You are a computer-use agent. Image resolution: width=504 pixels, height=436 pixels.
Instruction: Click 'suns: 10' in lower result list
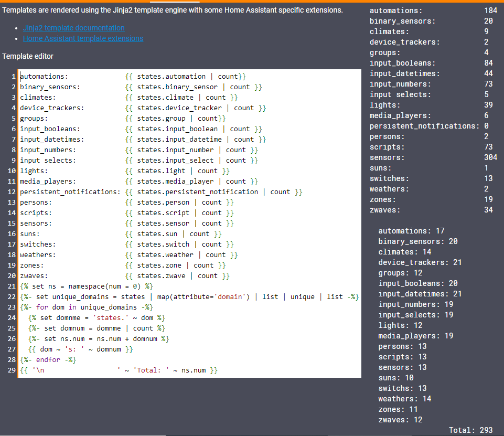(396, 378)
